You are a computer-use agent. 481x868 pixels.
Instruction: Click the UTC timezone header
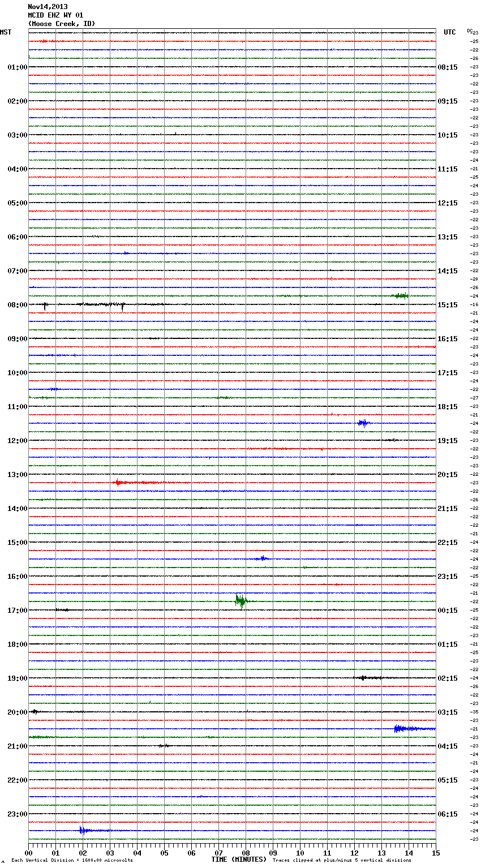pyautogui.click(x=450, y=32)
